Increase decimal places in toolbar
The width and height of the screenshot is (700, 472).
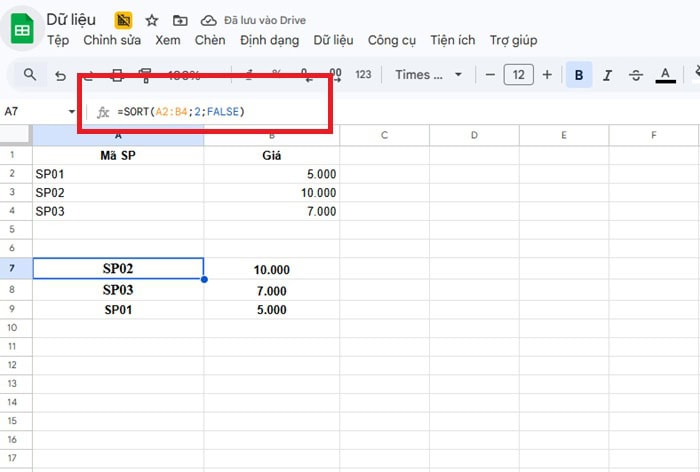pyautogui.click(x=335, y=74)
